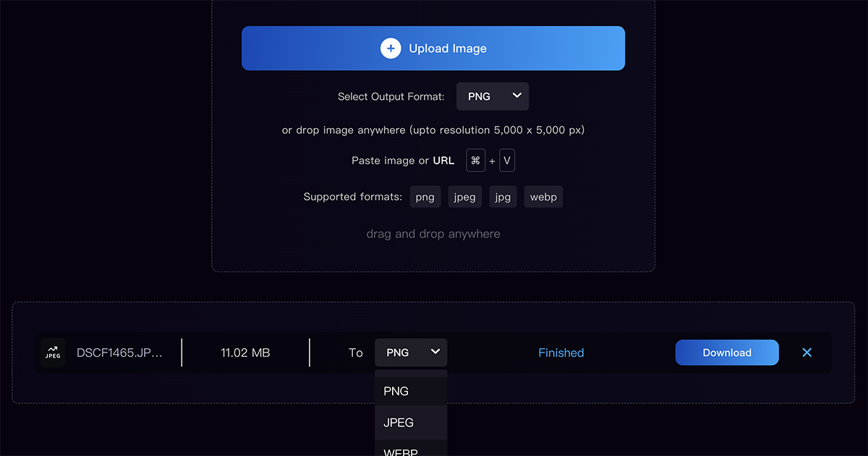The height and width of the screenshot is (456, 868).
Task: Download the converted image file
Action: (727, 352)
